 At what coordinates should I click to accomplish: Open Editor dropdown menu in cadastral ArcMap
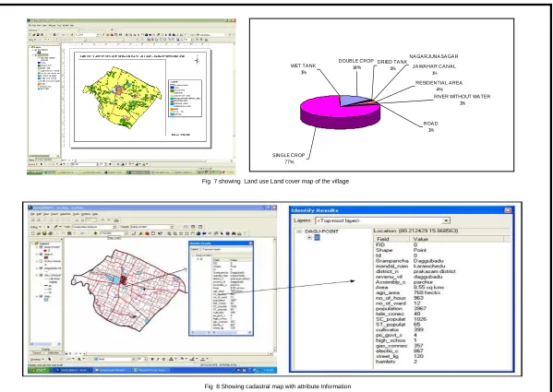(x=35, y=227)
